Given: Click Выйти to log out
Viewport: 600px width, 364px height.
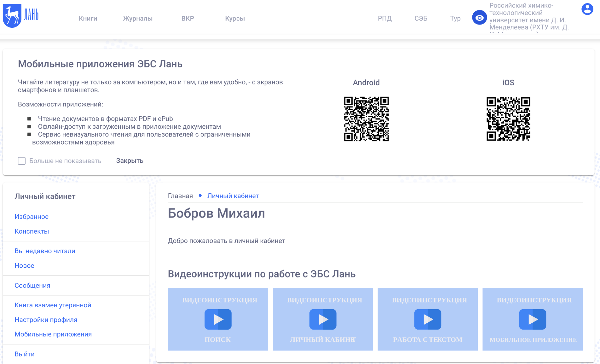Looking at the screenshot, I should [x=25, y=354].
